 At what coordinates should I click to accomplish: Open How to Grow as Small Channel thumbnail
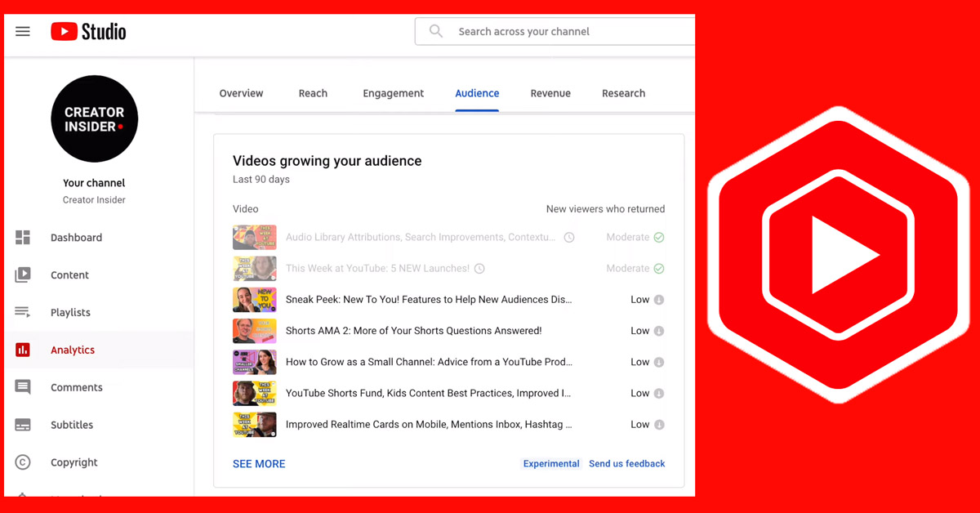point(255,362)
